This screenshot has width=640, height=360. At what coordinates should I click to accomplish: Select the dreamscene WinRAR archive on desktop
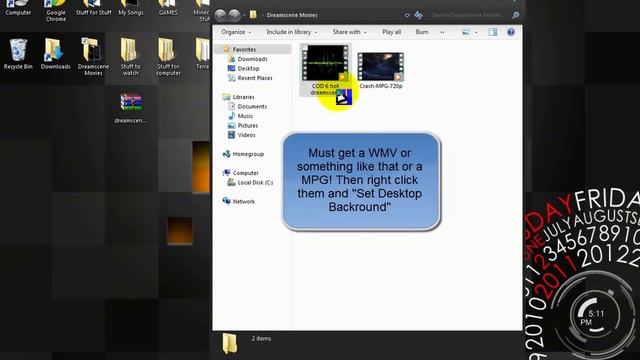[131, 108]
